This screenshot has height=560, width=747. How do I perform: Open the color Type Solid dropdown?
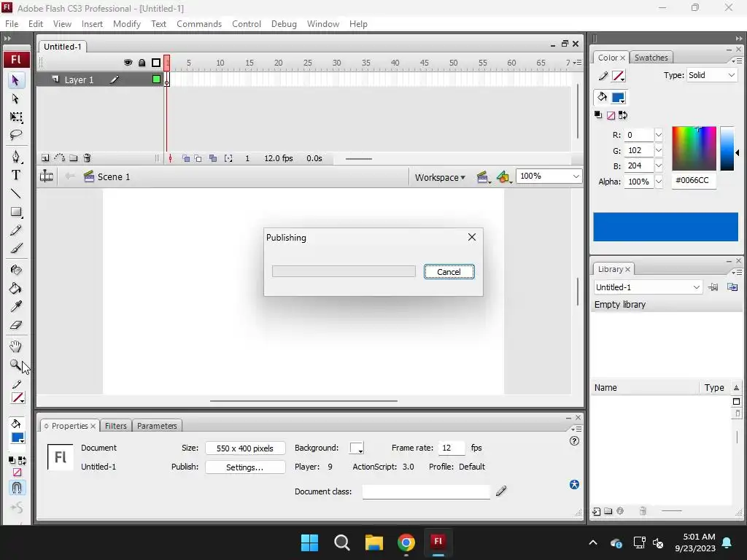712,75
